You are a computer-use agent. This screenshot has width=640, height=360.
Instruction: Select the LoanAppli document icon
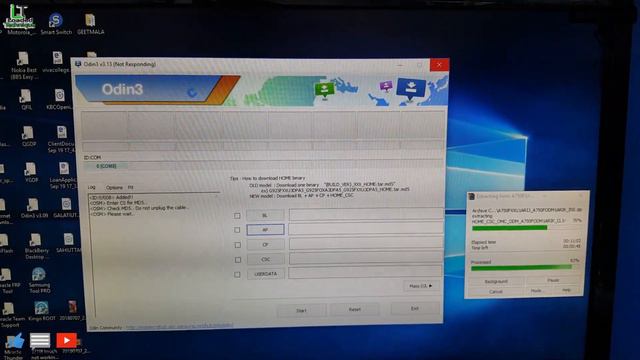[63, 175]
